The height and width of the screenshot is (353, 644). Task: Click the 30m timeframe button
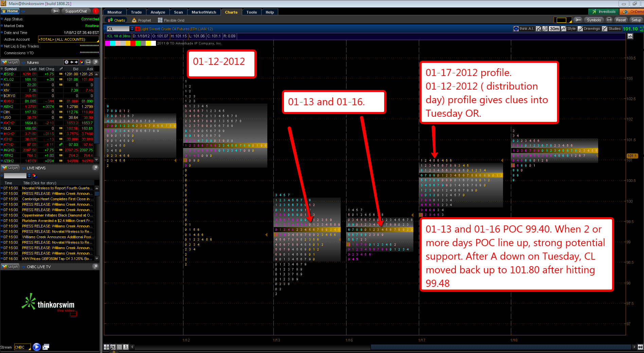pos(554,29)
